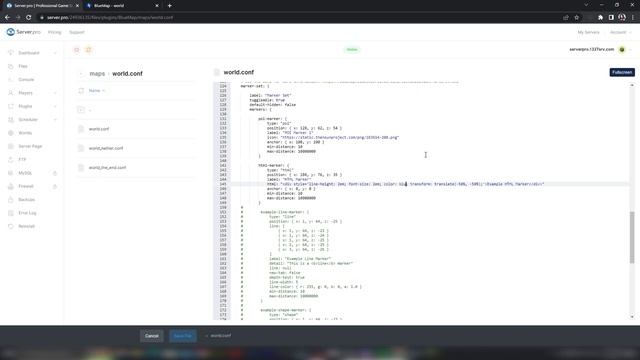
Task: Place cursor in HTML marker line 145
Action: [406, 184]
